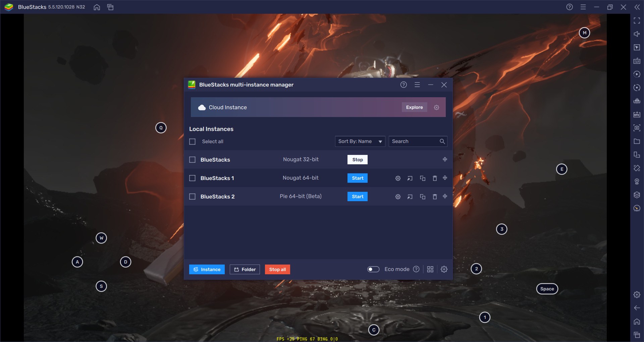Open BlueStacks main hamburger menu

[x=583, y=7]
